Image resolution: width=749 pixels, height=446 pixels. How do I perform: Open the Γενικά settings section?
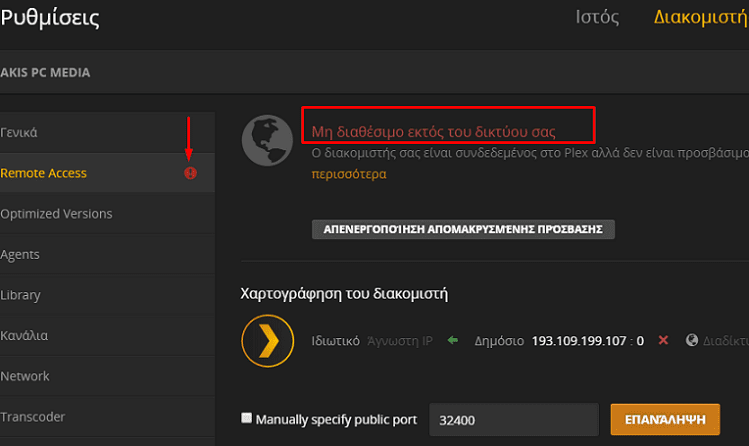pyautogui.click(x=107, y=132)
